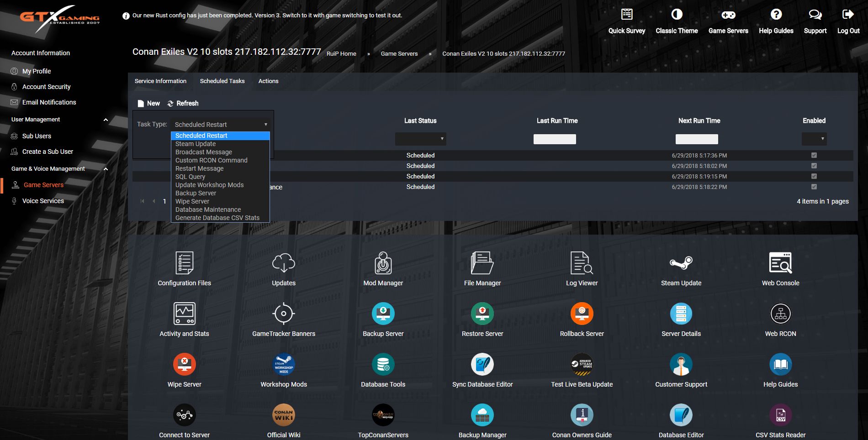The width and height of the screenshot is (868, 440).
Task: Open the Official Wiki icon
Action: click(284, 415)
